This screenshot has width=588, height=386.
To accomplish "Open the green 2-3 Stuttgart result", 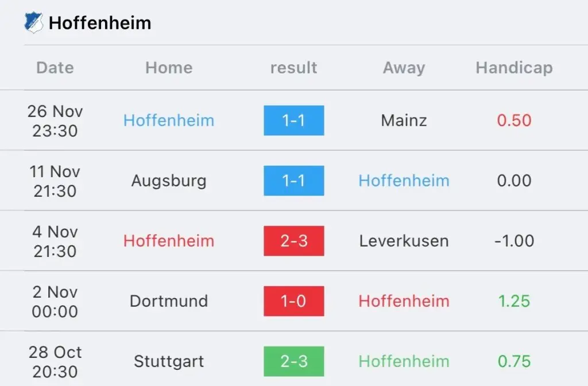I will (294, 362).
